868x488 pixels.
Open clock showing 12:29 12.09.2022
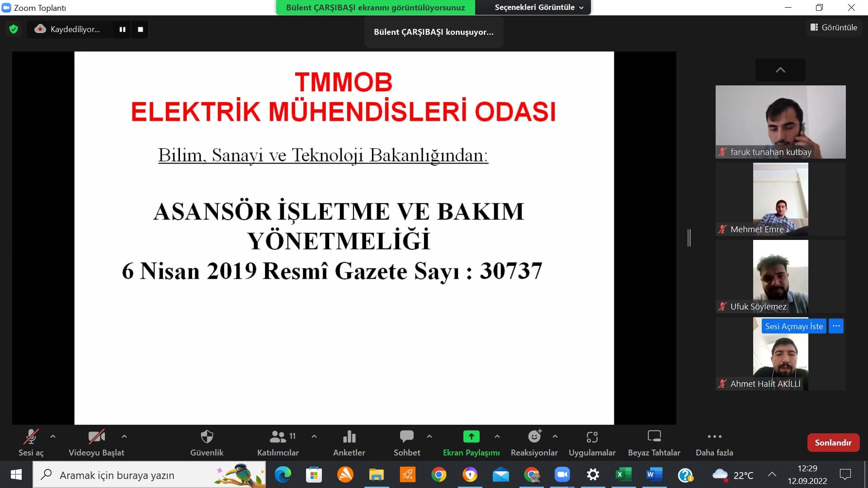coord(807,475)
